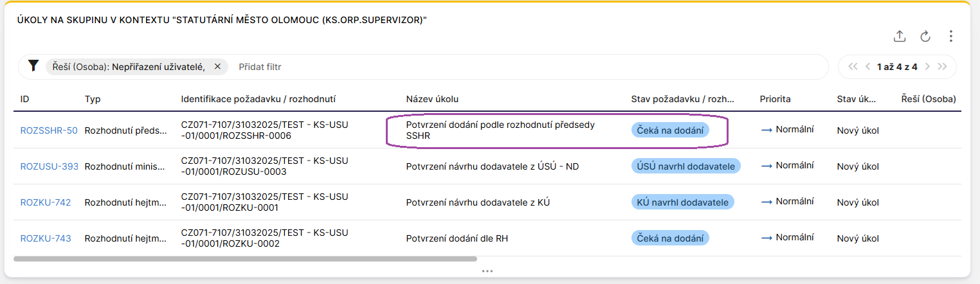Click the export (upload arrow) icon
Image resolution: width=980 pixels, height=284 pixels.
900,36
